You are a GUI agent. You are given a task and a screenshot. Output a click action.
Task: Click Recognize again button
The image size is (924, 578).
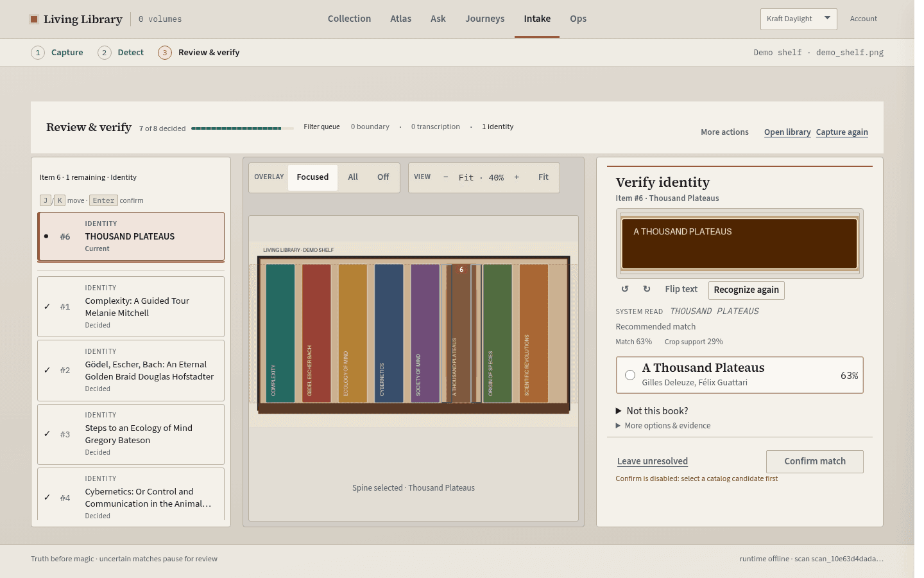click(746, 290)
